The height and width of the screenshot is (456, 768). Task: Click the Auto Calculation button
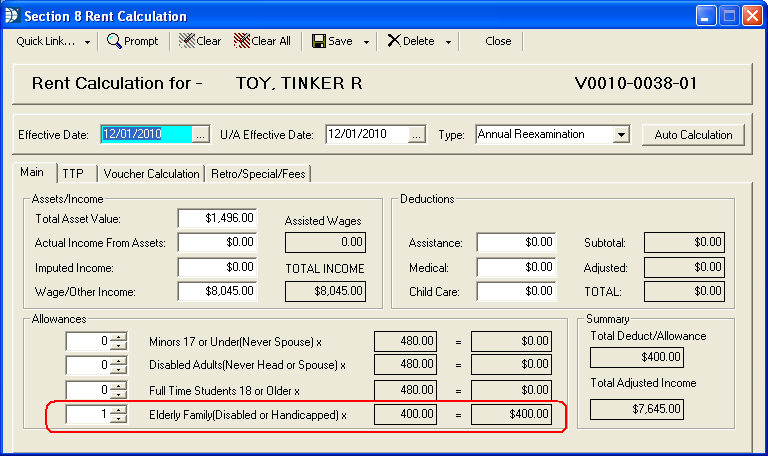[x=693, y=135]
